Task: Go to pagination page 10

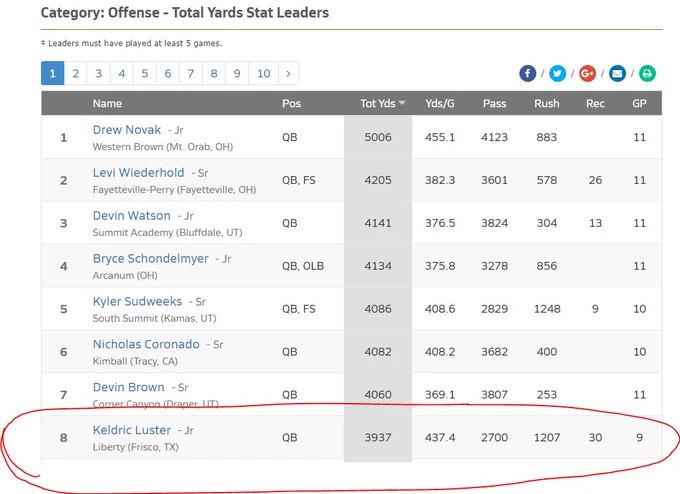Action: [264, 73]
